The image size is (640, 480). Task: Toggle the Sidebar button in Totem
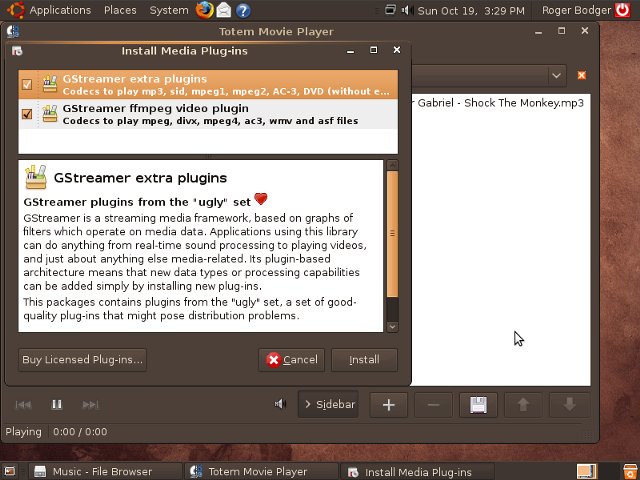click(329, 404)
